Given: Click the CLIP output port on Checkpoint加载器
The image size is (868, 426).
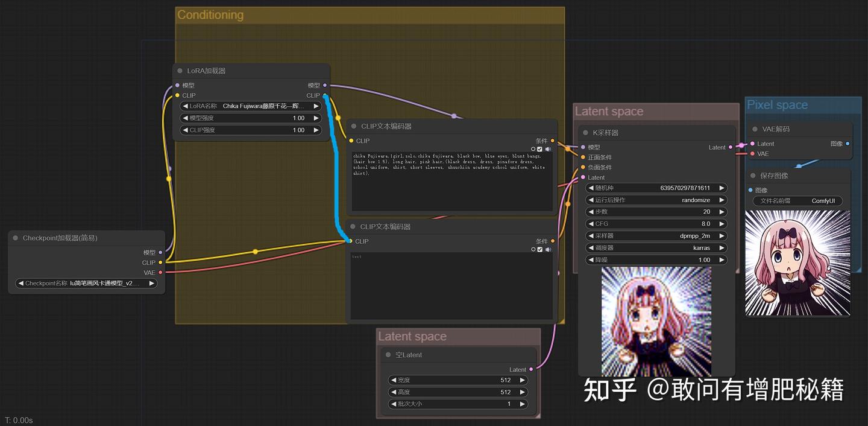Looking at the screenshot, I should 160,262.
